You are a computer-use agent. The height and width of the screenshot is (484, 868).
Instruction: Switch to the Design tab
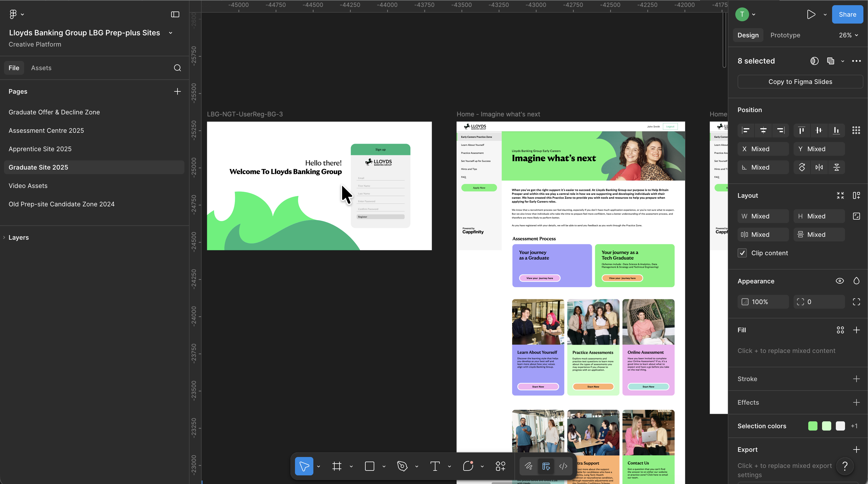click(x=748, y=35)
